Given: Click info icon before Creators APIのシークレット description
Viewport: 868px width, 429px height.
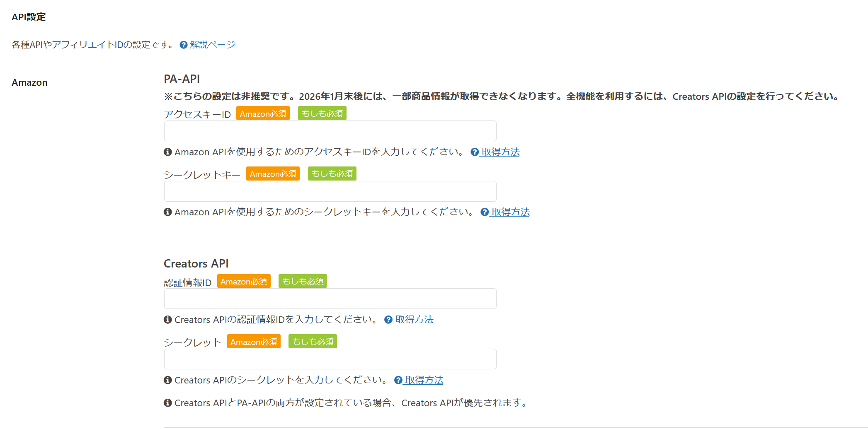Looking at the screenshot, I should pos(168,380).
